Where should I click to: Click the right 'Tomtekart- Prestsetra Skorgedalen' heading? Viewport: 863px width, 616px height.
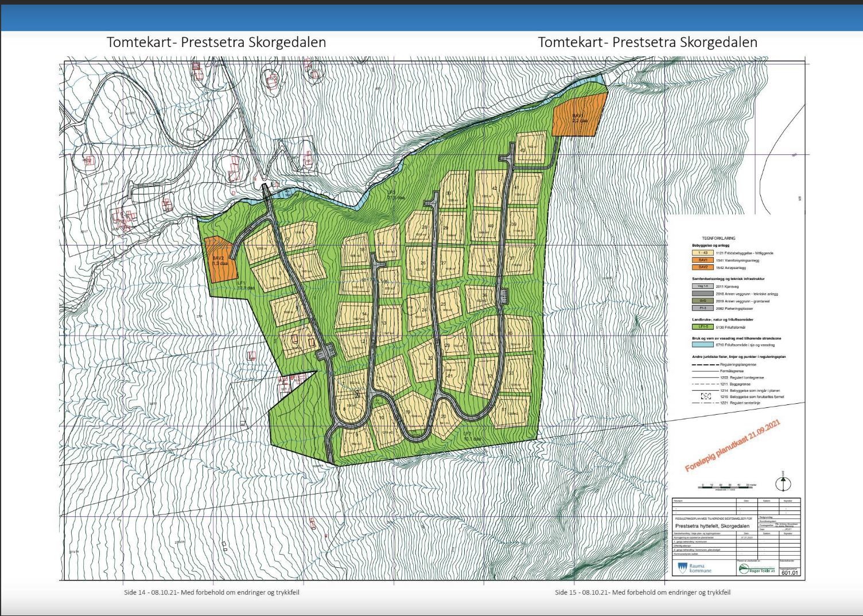(647, 42)
